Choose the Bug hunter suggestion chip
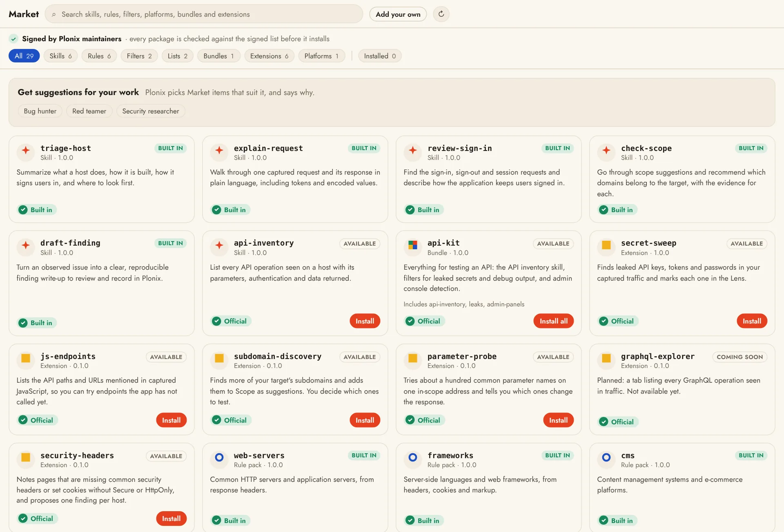Viewport: 784px width, 532px height. 40,111
